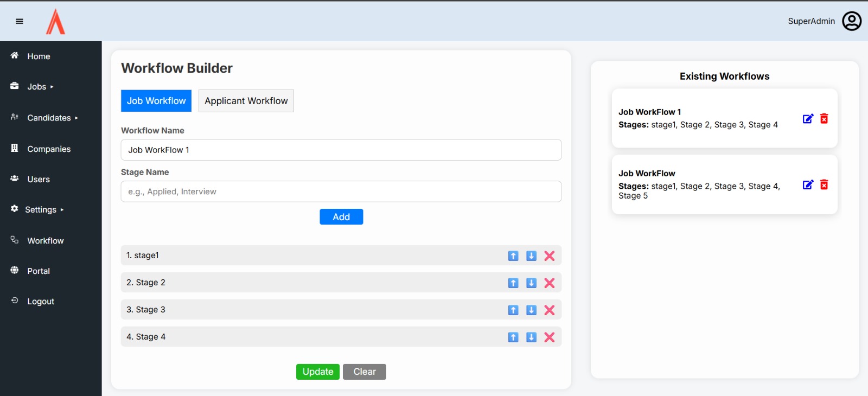Edit the five-stage Job WorkFlow entry
The height and width of the screenshot is (396, 868).
pos(808,185)
